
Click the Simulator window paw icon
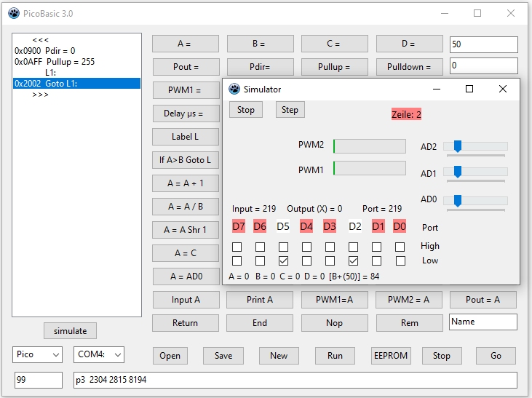click(x=234, y=89)
